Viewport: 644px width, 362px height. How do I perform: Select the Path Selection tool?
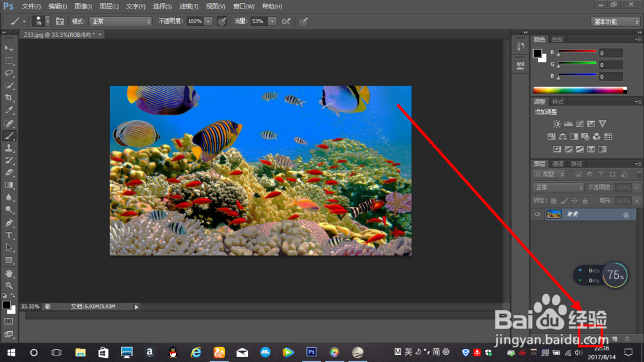8,248
